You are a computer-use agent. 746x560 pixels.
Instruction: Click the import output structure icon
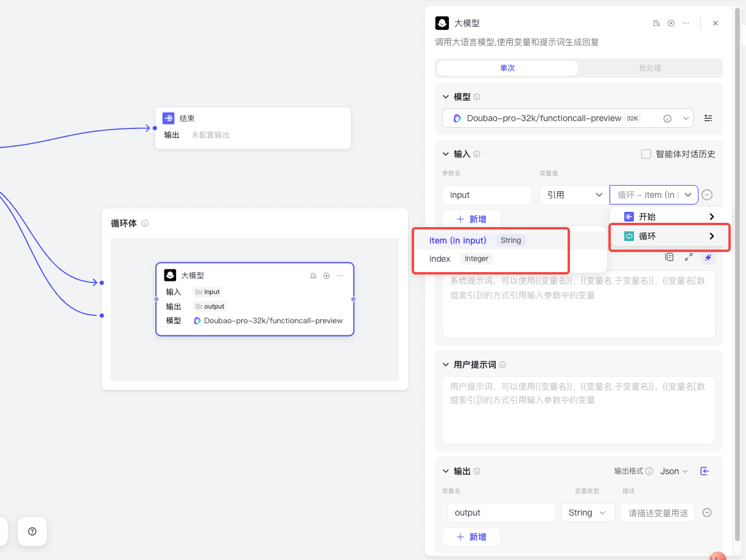click(705, 471)
